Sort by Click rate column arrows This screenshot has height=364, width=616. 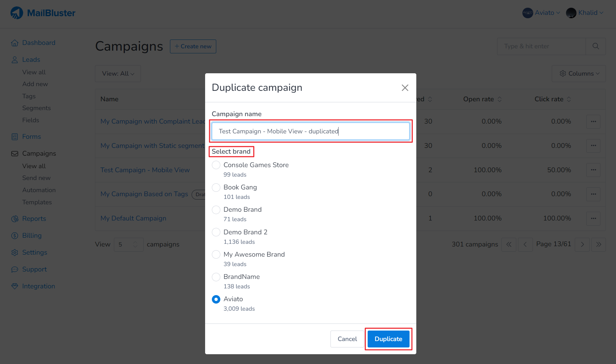point(569,99)
